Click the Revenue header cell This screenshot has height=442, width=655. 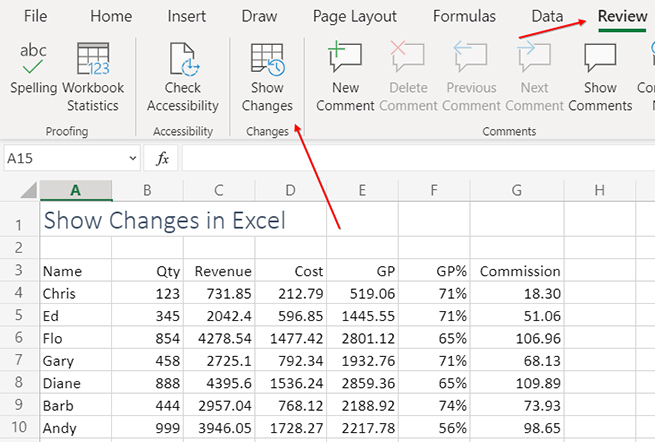[x=219, y=270]
